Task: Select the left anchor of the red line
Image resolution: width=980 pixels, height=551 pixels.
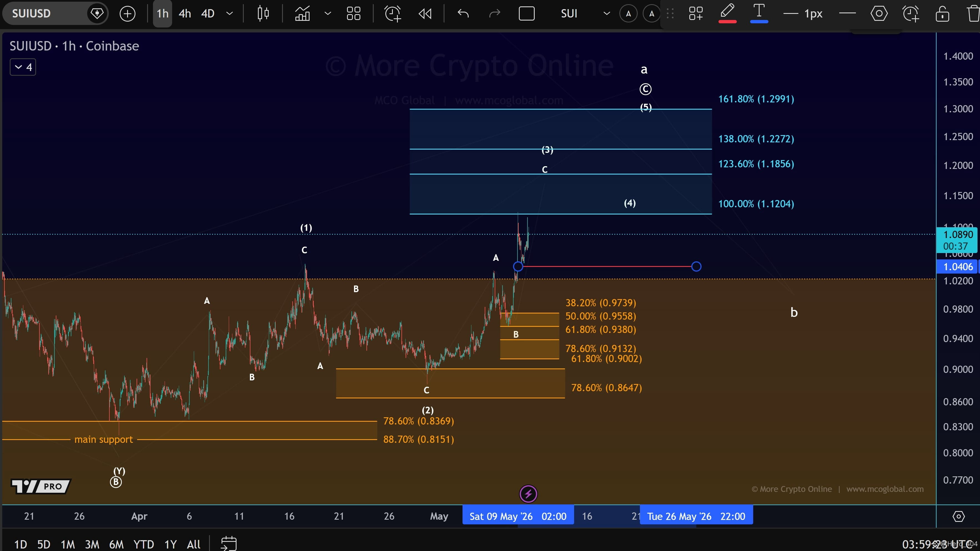Action: (x=518, y=267)
